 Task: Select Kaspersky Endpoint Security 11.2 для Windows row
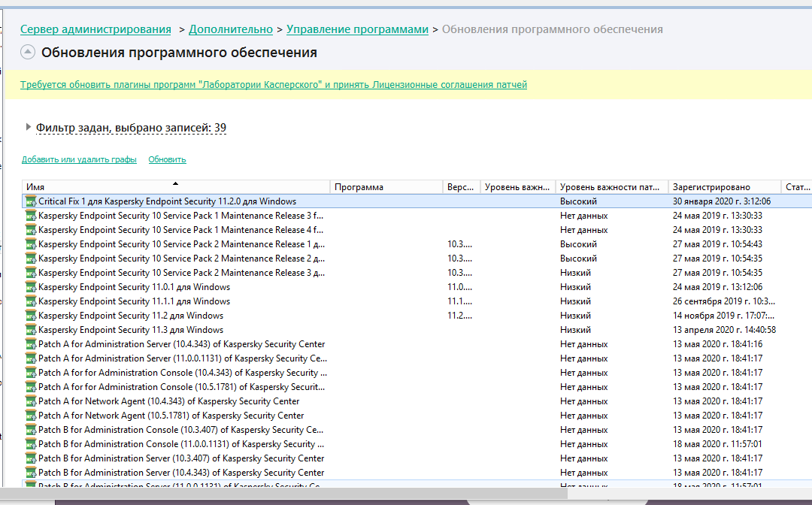131,316
